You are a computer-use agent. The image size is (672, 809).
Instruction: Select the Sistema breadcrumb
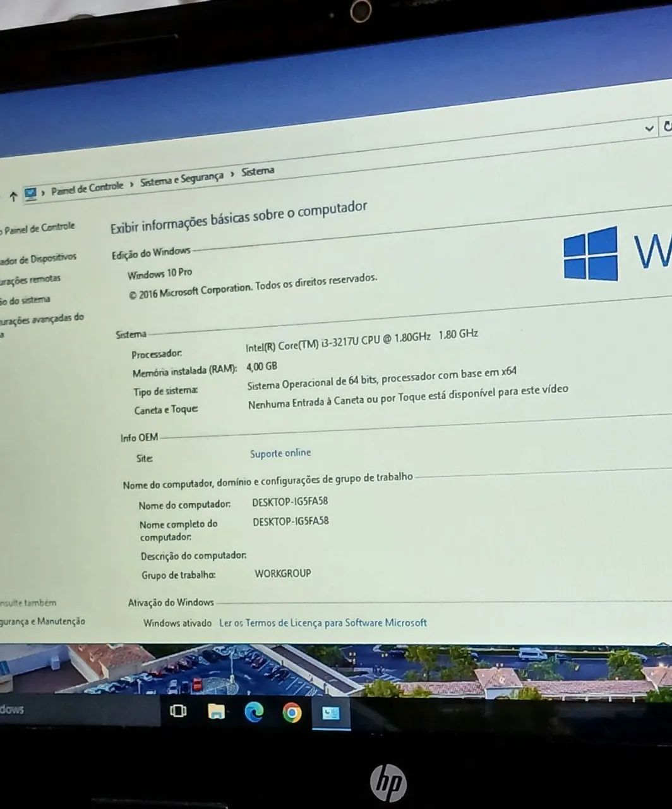pos(258,171)
